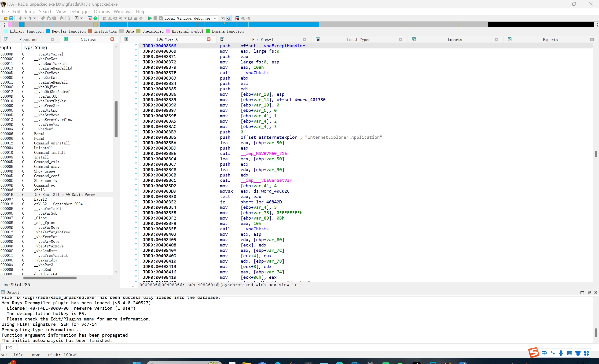Click the text search toolbar icon
The image size is (599, 364).
(49, 18)
